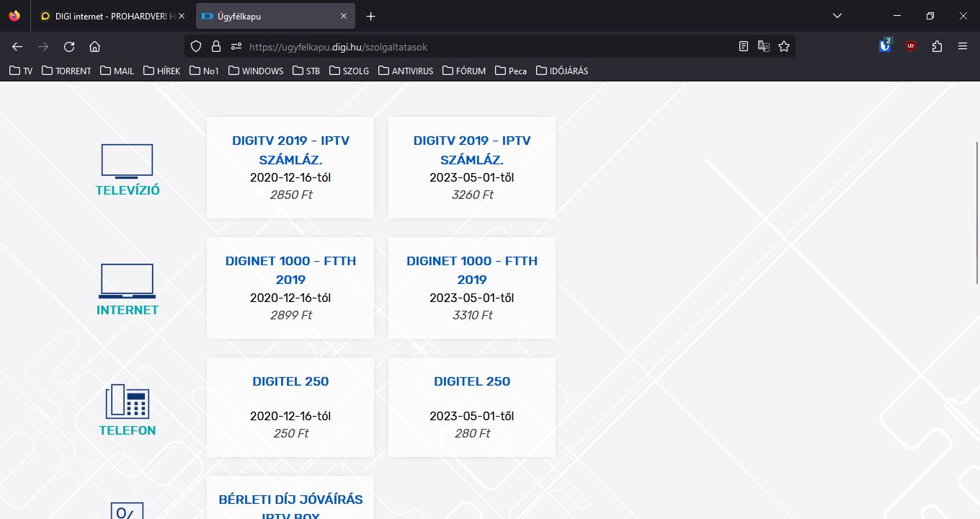The width and height of the screenshot is (980, 519).
Task: Click the translate page icon
Action: pos(764,47)
